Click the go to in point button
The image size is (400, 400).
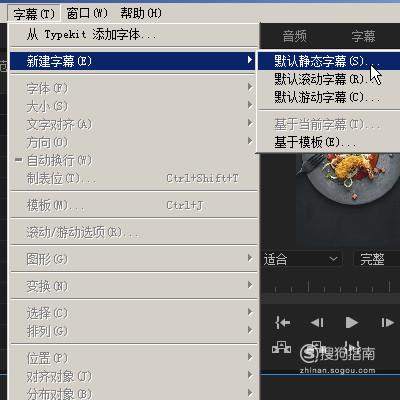click(x=282, y=322)
